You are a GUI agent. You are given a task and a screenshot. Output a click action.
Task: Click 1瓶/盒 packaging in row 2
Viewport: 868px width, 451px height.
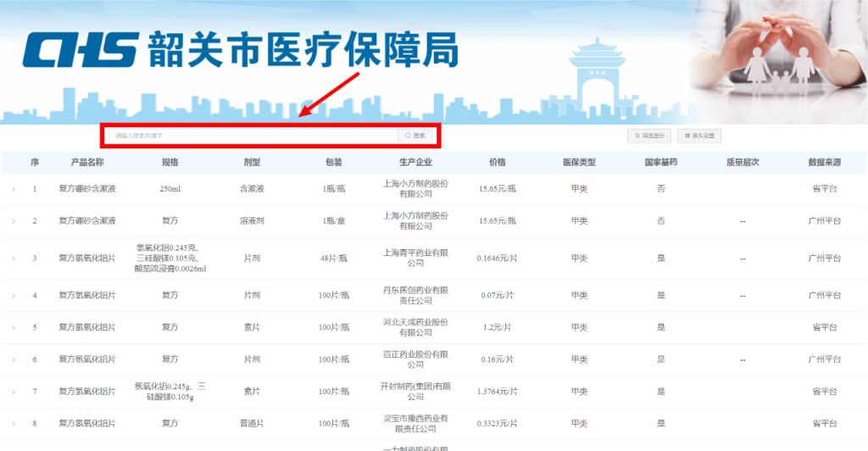click(x=334, y=221)
